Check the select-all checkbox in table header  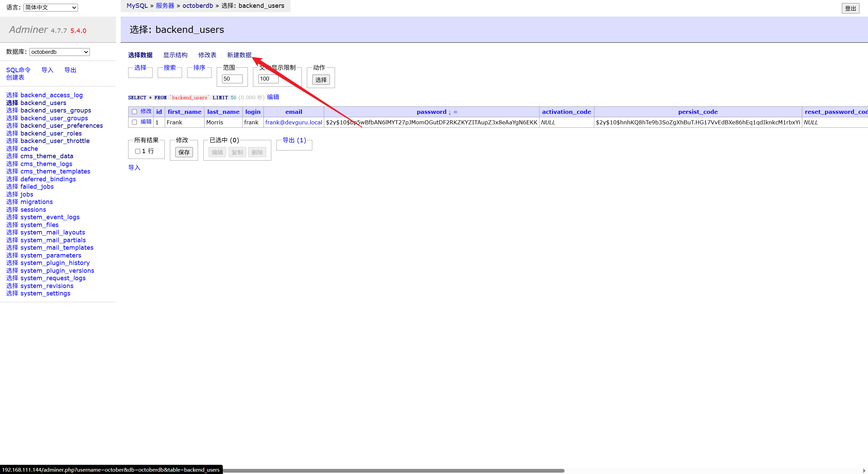[x=135, y=112]
